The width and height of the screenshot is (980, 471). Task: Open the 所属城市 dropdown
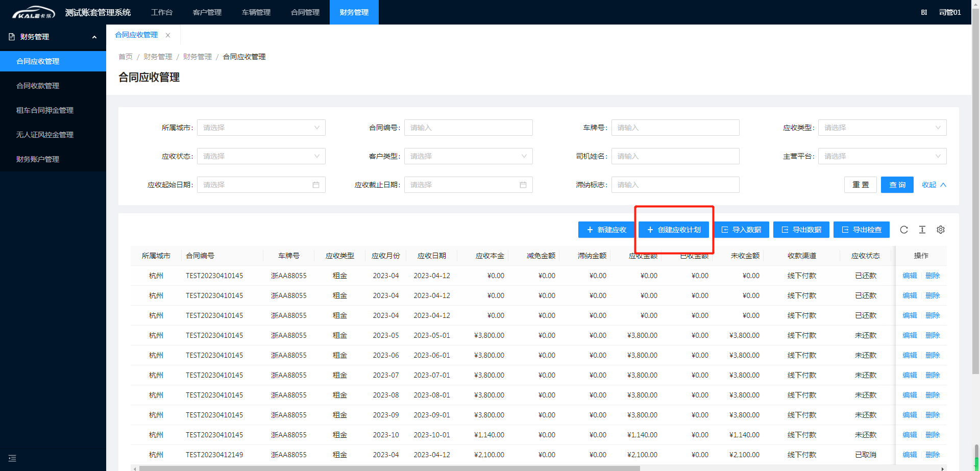[x=261, y=128]
